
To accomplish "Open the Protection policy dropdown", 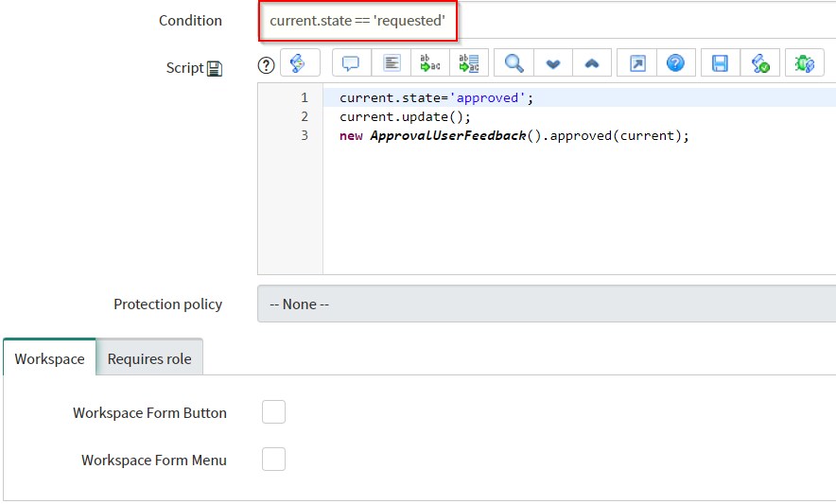I will tap(546, 304).
